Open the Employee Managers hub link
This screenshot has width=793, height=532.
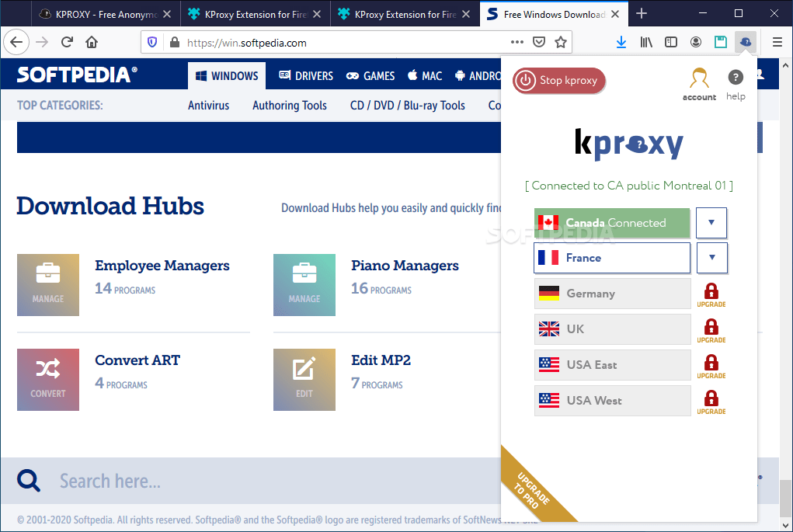pos(162,266)
